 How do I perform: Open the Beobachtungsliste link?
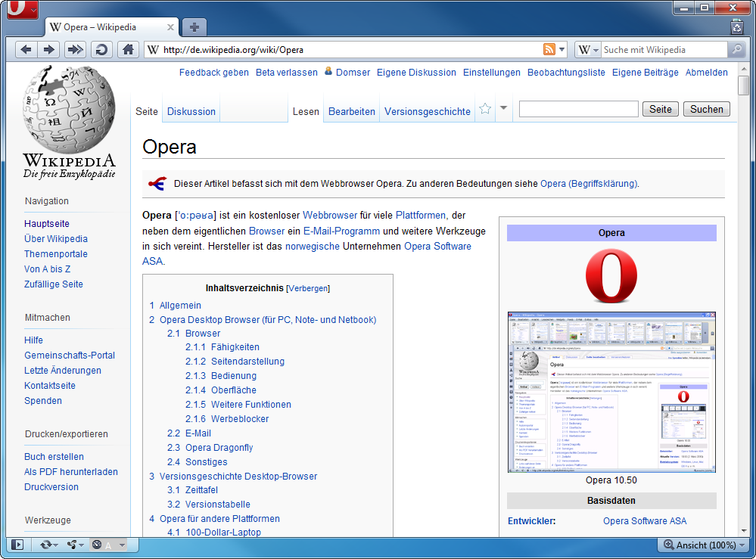click(x=566, y=73)
